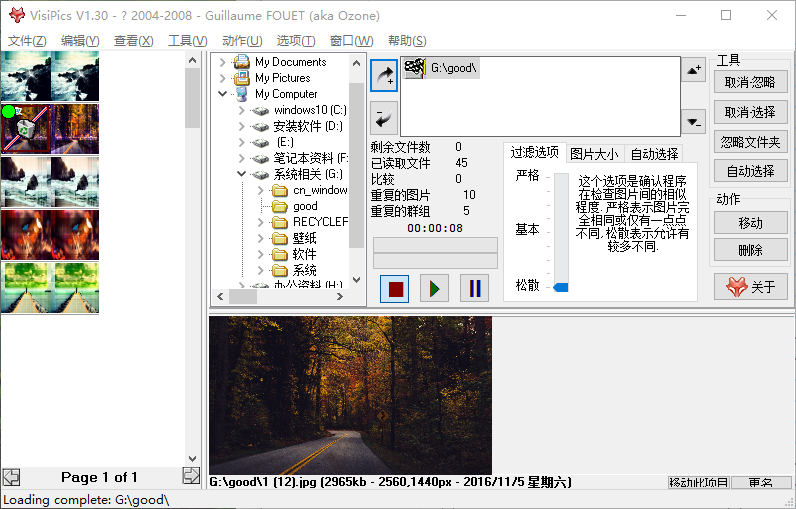
Task: Switch to the 图片大小 tab
Action: tap(595, 154)
